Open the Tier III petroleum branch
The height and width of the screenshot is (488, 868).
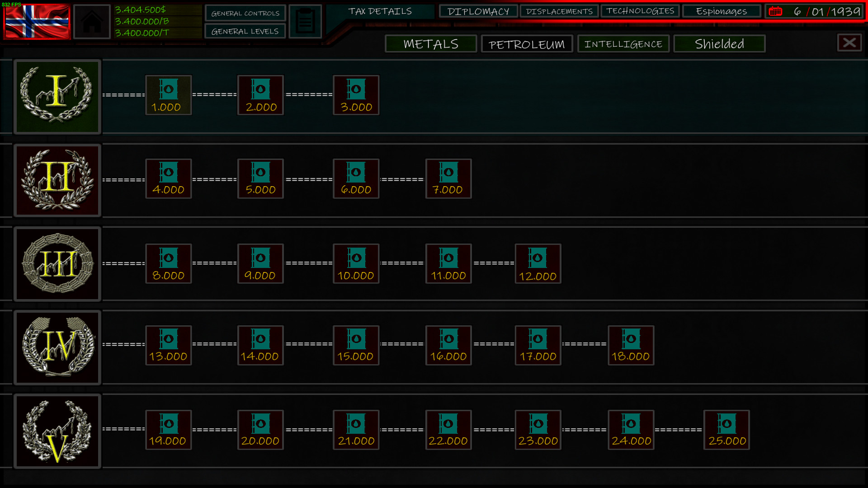(x=57, y=264)
